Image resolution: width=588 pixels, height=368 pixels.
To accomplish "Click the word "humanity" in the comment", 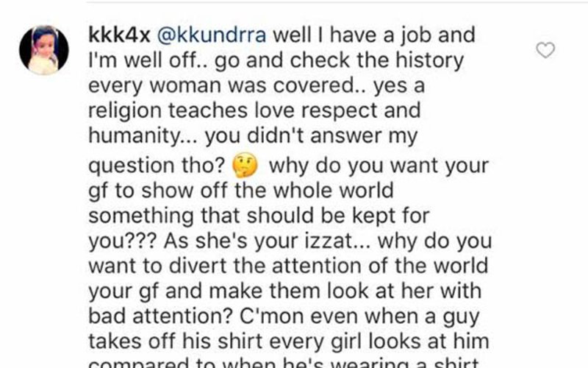I will point(135,136).
